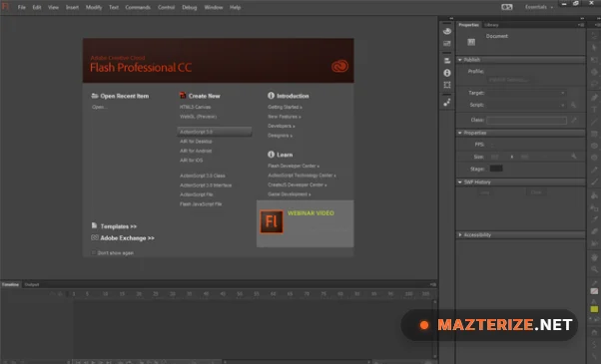Collapse the Properties section

(x=460, y=133)
